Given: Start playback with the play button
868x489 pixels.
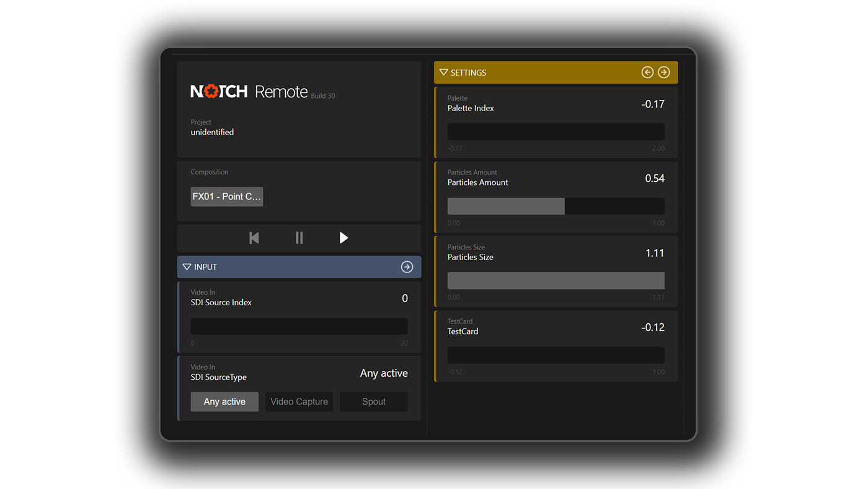Looking at the screenshot, I should [343, 238].
